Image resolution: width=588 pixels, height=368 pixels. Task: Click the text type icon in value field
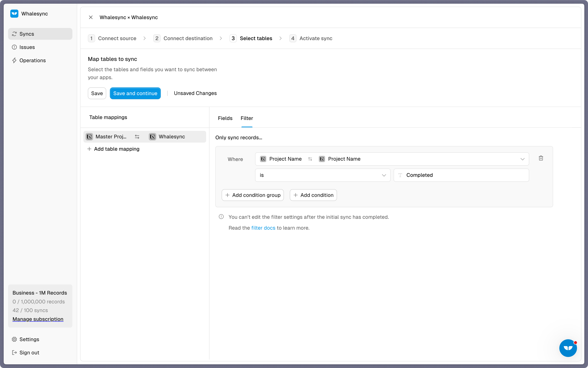[x=400, y=175]
